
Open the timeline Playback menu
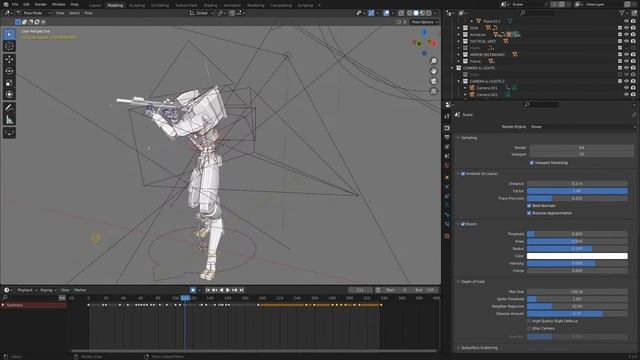[x=26, y=290]
